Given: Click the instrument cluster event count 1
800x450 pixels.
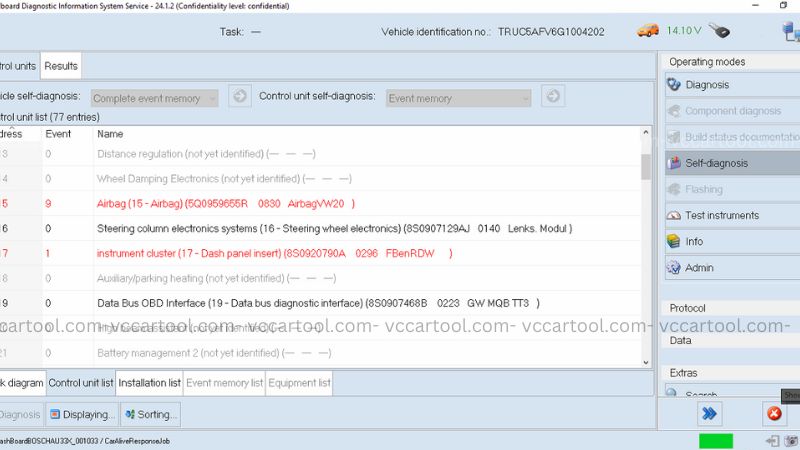Looking at the screenshot, I should 47,253.
